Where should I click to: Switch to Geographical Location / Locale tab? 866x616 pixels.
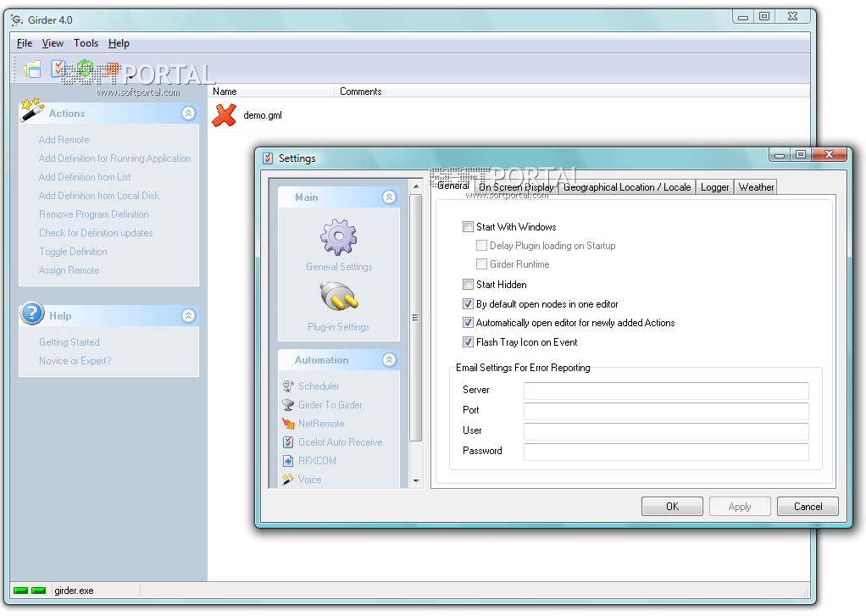coord(627,187)
